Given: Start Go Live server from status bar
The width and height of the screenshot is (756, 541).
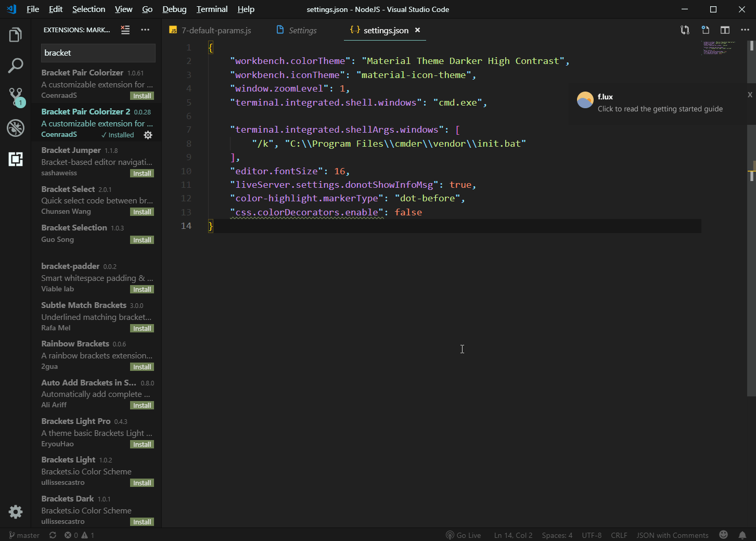Looking at the screenshot, I should click(x=463, y=535).
